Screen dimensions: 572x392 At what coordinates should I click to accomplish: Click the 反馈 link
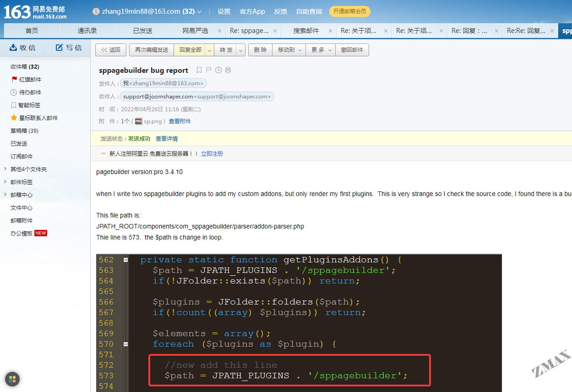(x=280, y=11)
